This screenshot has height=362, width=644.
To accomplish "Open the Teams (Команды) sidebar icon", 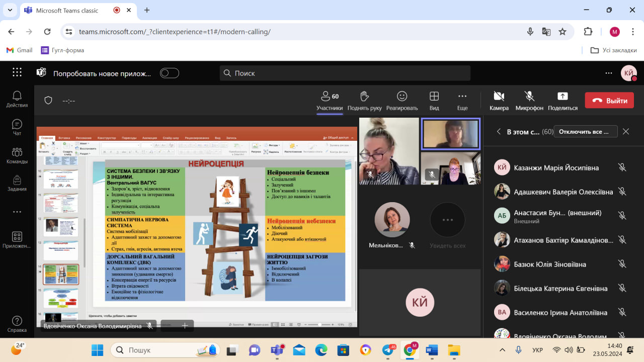I will 17,155.
